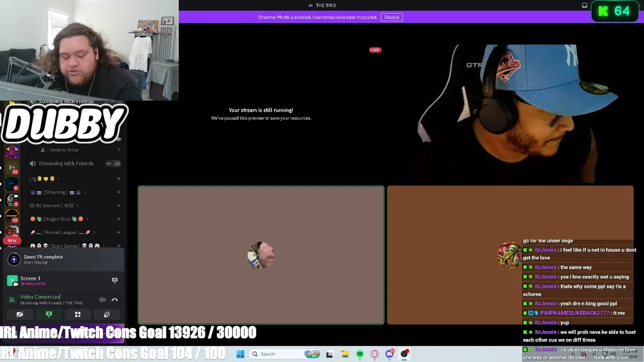The image size is (644, 362).
Task: Open Discord from the taskbar
Action: point(389,354)
